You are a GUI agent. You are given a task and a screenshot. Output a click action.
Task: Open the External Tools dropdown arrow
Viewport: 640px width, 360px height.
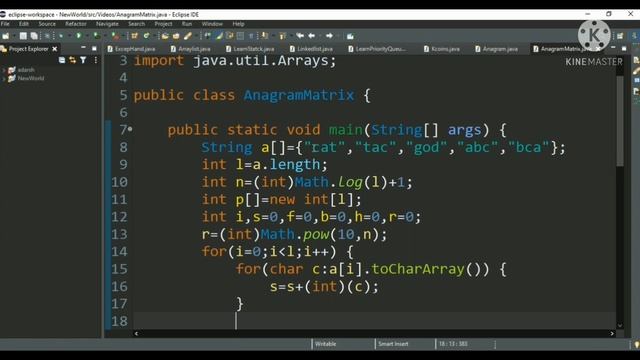[x=124, y=36]
